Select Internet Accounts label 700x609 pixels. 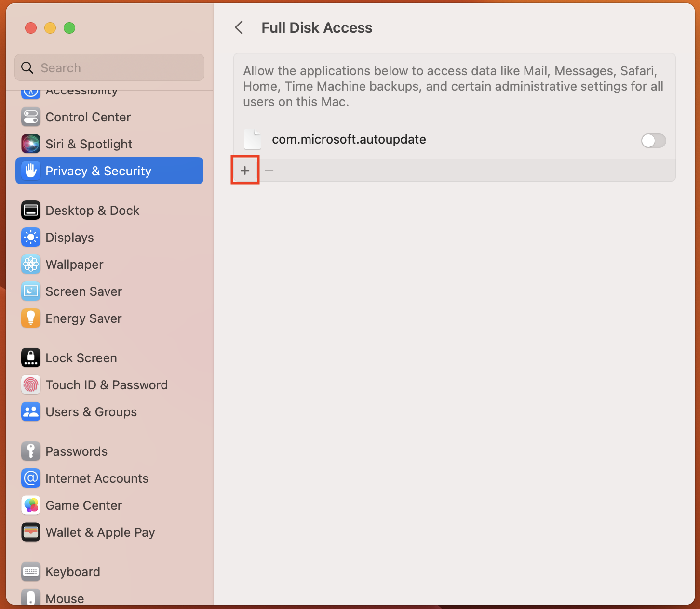pos(97,478)
